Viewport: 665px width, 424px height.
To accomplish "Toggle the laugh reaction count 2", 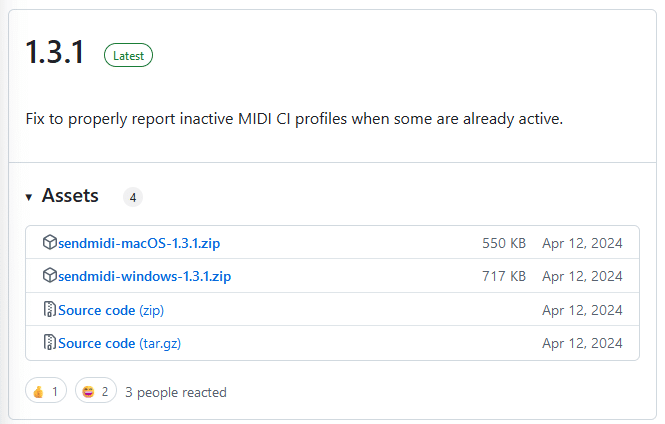I will tap(96, 391).
